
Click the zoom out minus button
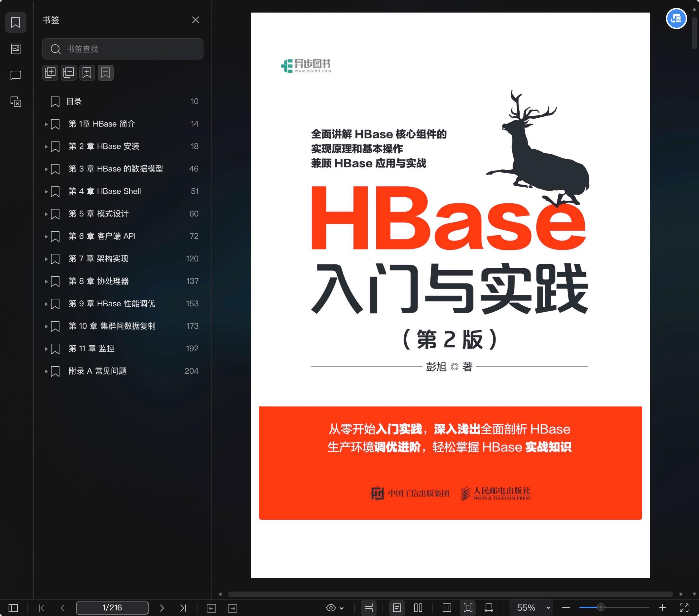point(566,608)
